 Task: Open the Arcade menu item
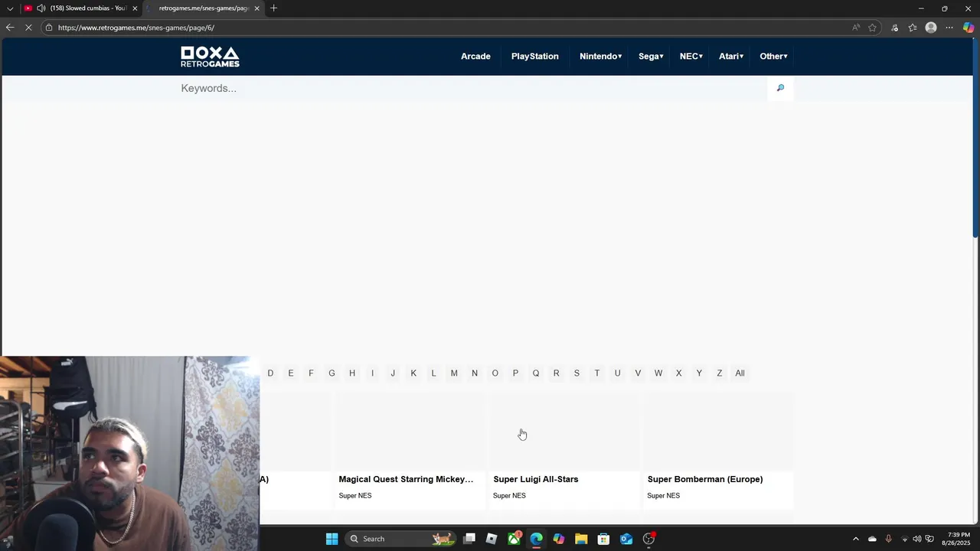[x=475, y=56]
